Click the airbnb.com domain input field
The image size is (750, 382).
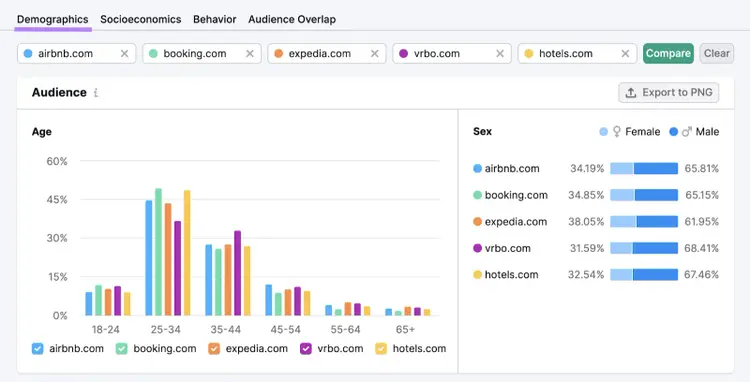point(77,54)
